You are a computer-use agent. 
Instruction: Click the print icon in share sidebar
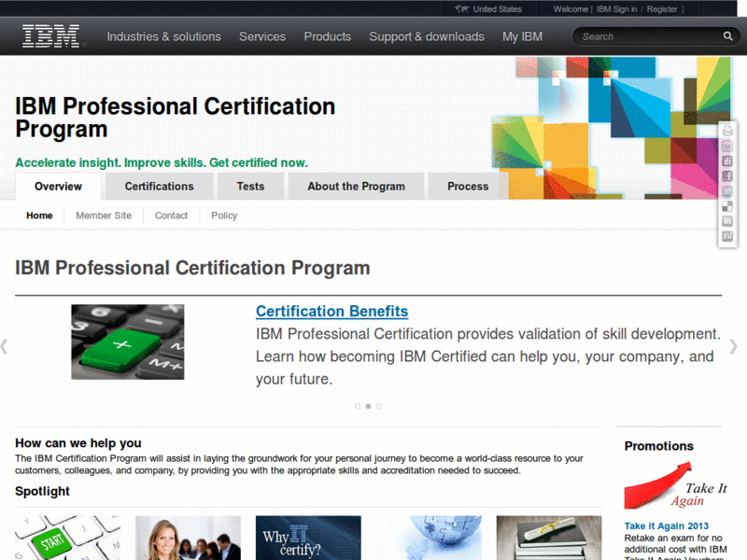pos(727,131)
